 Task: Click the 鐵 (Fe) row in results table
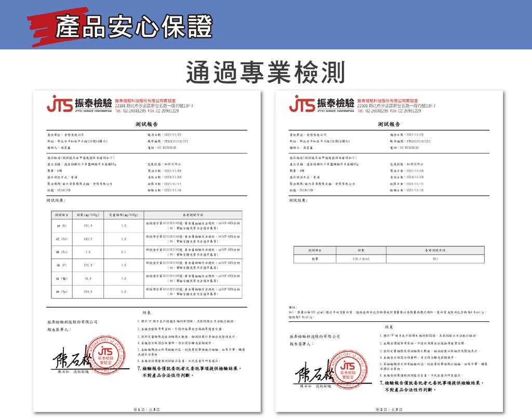pos(146,252)
